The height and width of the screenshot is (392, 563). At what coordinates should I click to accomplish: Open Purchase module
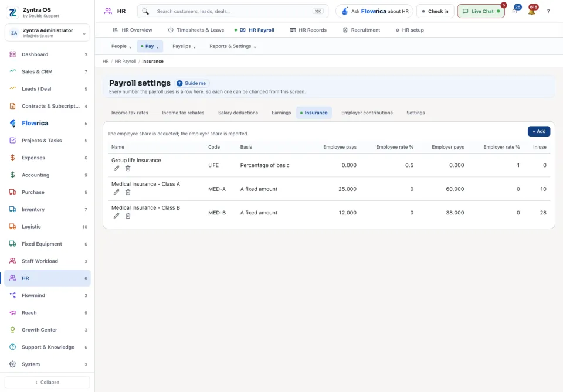[x=48, y=192]
